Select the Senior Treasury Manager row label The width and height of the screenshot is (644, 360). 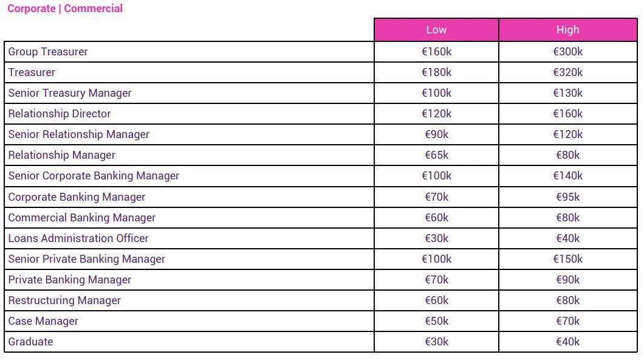(70, 93)
